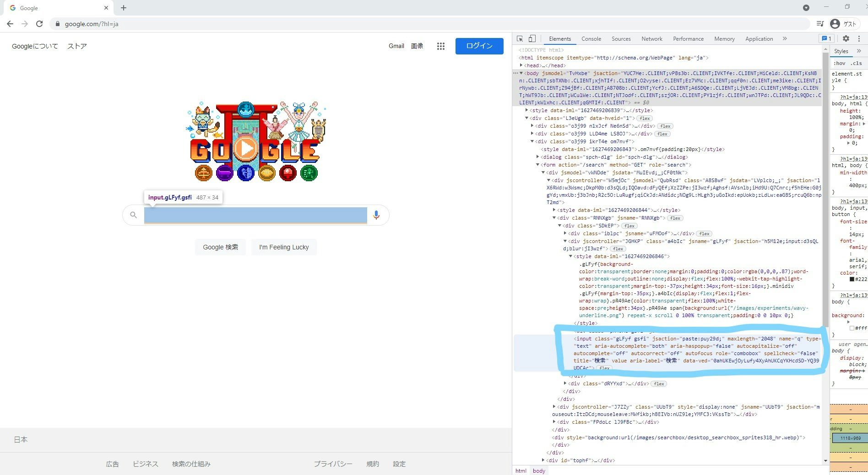Open the 規約 footer link
The height and width of the screenshot is (475, 868).
pos(373,464)
